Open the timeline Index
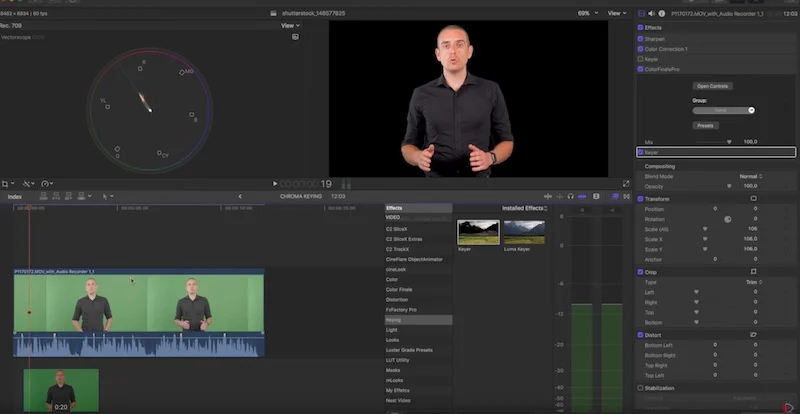The width and height of the screenshot is (800, 414). tap(15, 197)
